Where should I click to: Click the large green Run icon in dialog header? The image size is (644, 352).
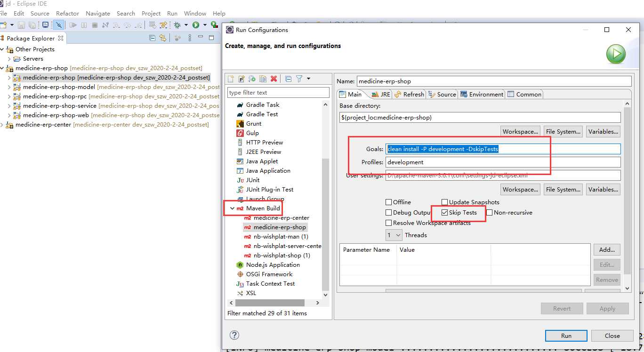pos(616,54)
